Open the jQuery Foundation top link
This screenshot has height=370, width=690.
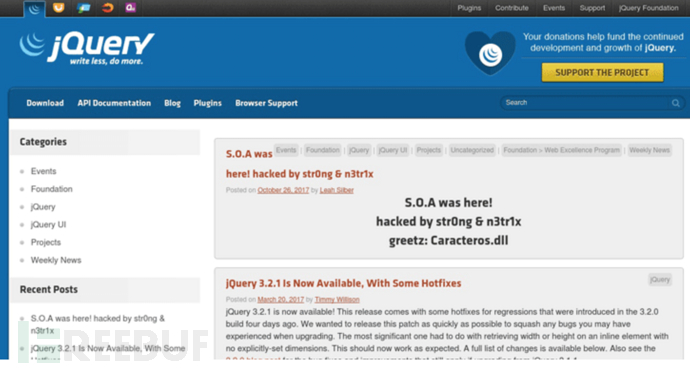[x=649, y=8]
